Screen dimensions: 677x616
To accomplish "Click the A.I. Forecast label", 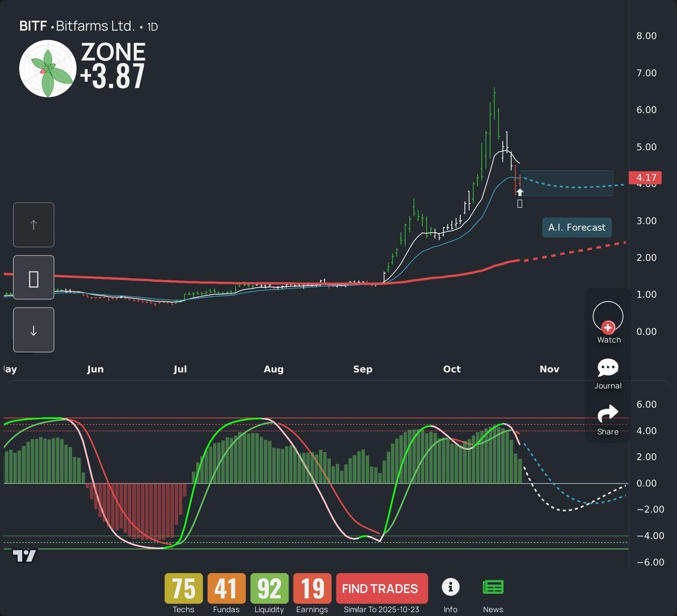I will click(x=577, y=228).
